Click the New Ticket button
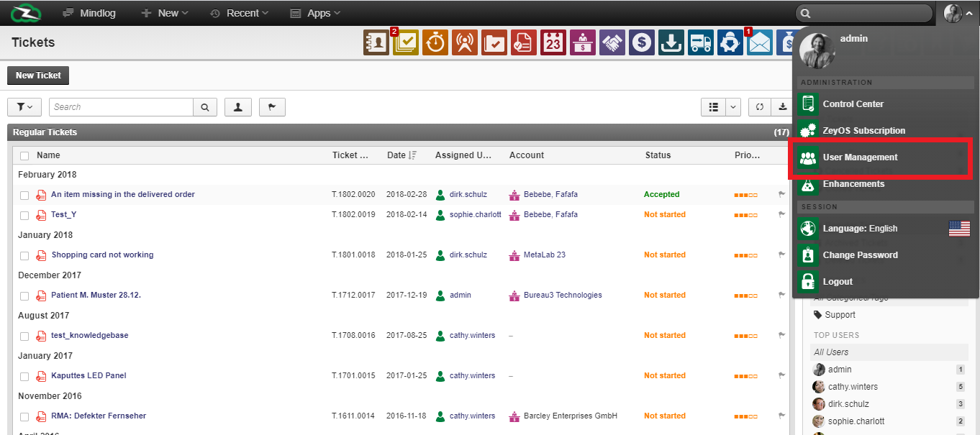The height and width of the screenshot is (435, 980). pyautogui.click(x=37, y=75)
